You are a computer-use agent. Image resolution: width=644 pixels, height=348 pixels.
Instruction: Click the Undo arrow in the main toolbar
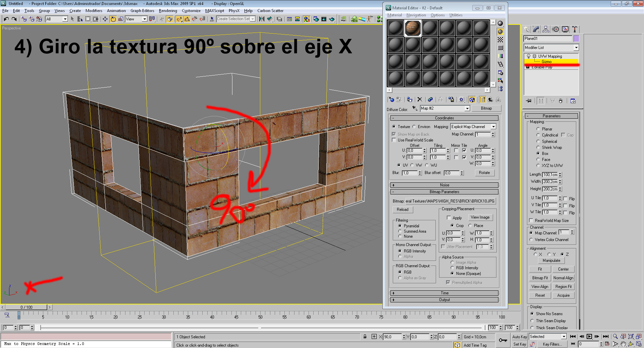(6, 19)
